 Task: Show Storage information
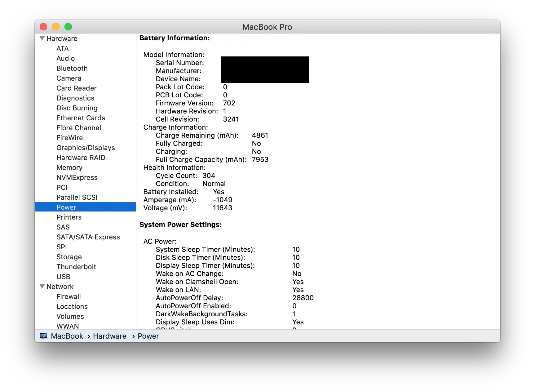coord(69,257)
